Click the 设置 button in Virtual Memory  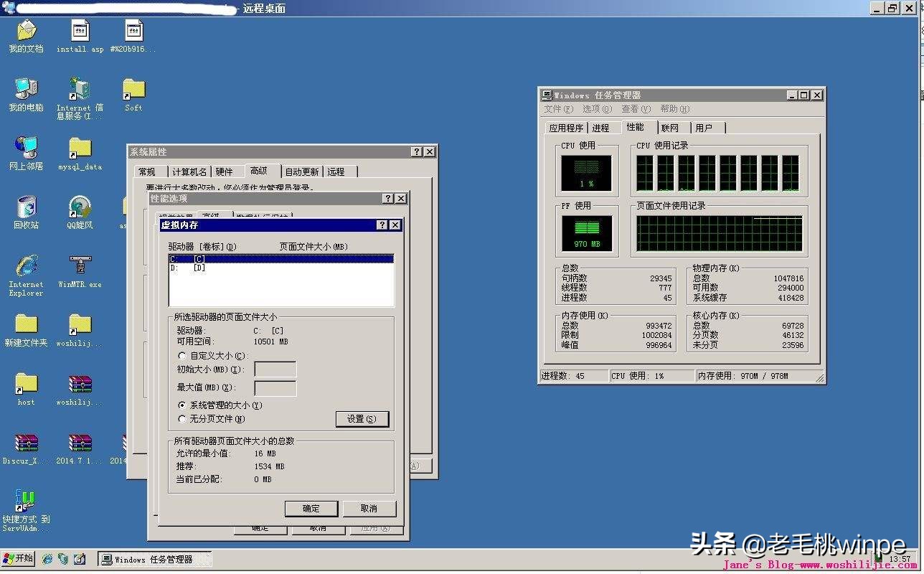click(362, 418)
